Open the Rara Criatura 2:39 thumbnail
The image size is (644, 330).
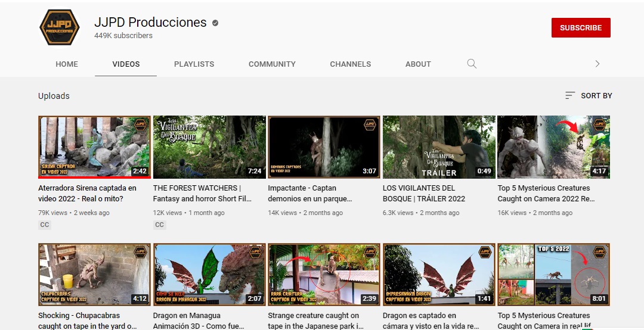pyautogui.click(x=324, y=275)
